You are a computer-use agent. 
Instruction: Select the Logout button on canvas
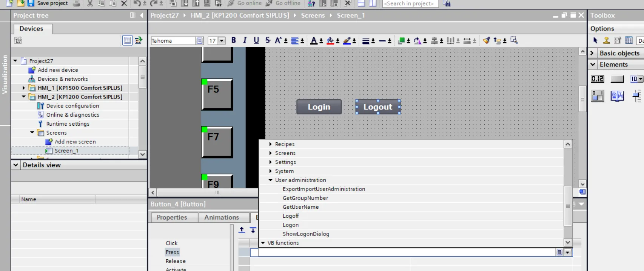tap(378, 107)
